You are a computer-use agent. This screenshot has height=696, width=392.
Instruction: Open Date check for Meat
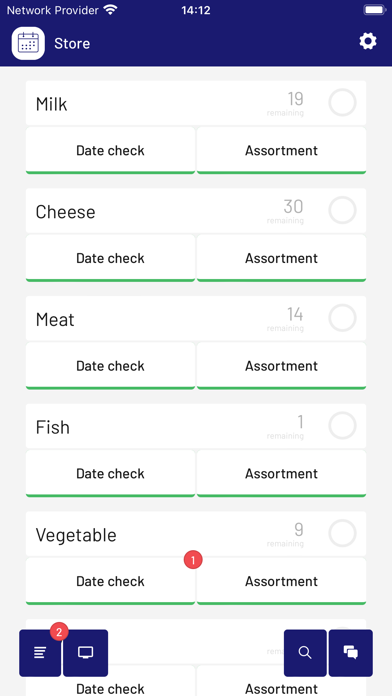(110, 366)
